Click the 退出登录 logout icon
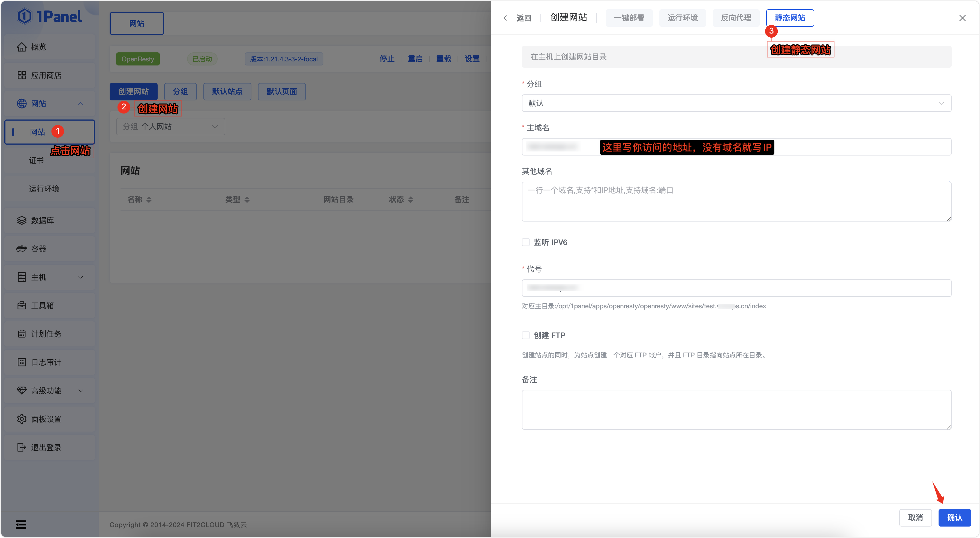980x538 pixels. (x=22, y=447)
